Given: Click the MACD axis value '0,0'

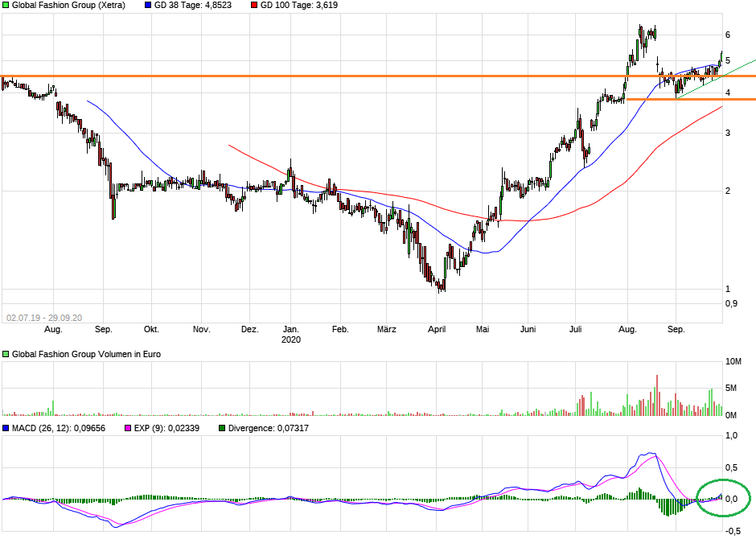Looking at the screenshot, I should tap(731, 499).
